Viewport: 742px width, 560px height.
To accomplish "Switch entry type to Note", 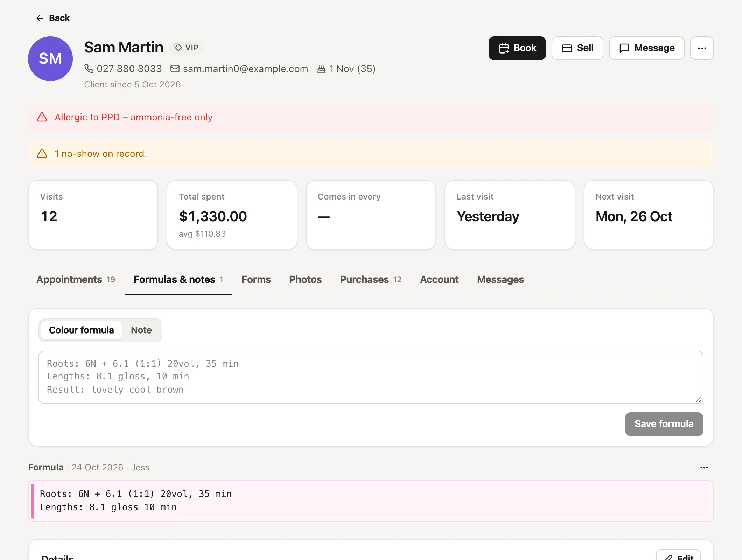I will 141,330.
